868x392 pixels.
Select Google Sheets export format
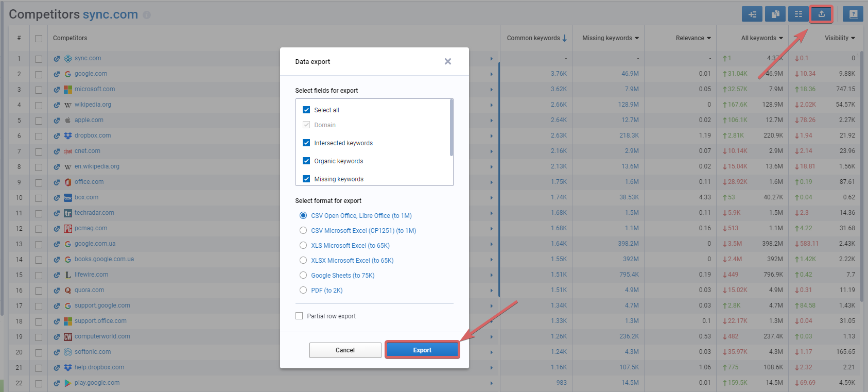303,275
